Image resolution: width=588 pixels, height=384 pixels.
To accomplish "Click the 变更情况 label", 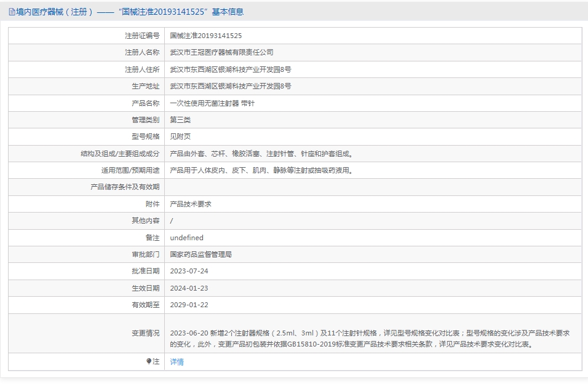I will (146, 333).
